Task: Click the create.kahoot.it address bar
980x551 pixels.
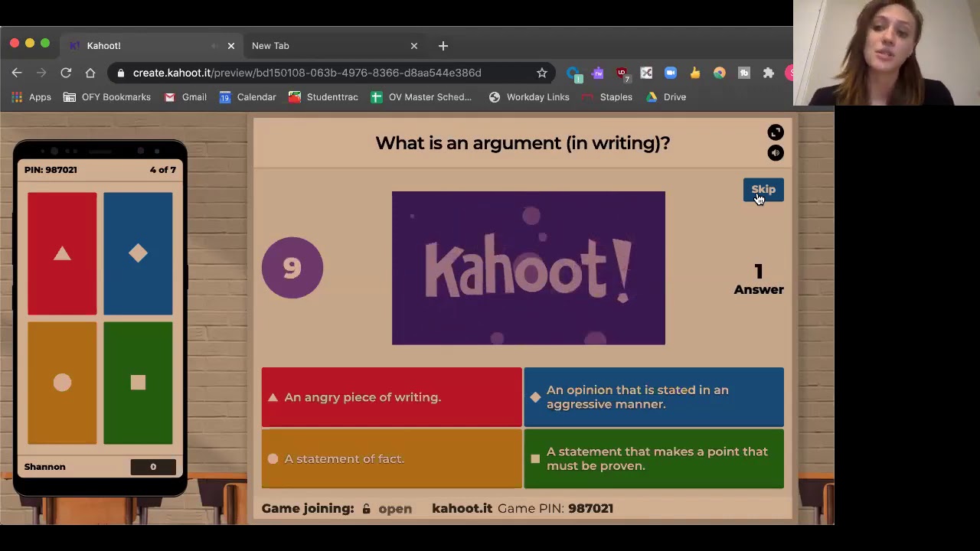Action: click(307, 73)
